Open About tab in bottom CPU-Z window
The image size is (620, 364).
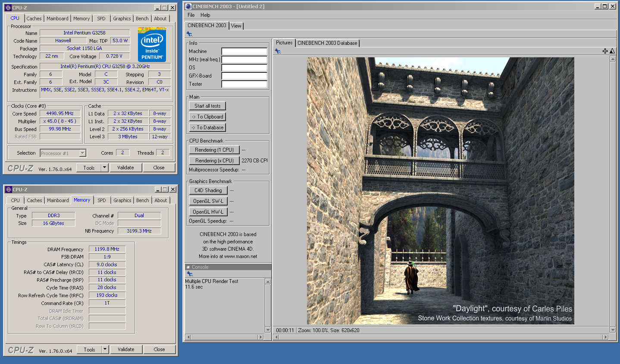pyautogui.click(x=161, y=200)
